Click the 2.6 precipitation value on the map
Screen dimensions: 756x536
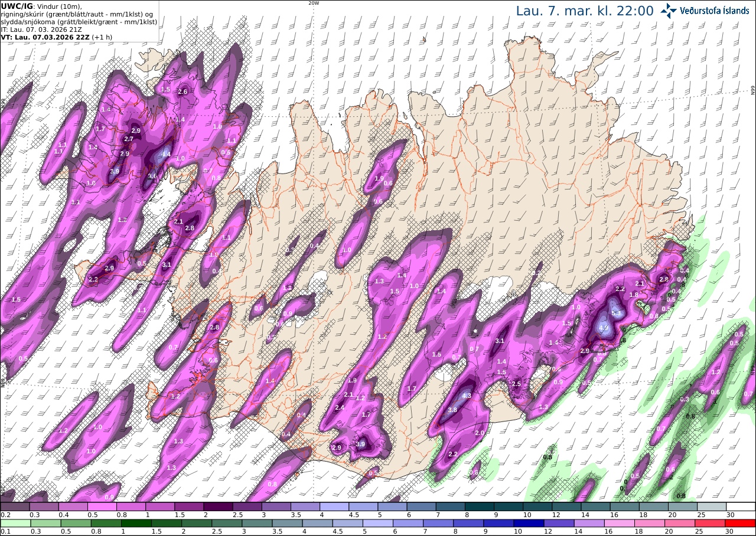pos(183,91)
